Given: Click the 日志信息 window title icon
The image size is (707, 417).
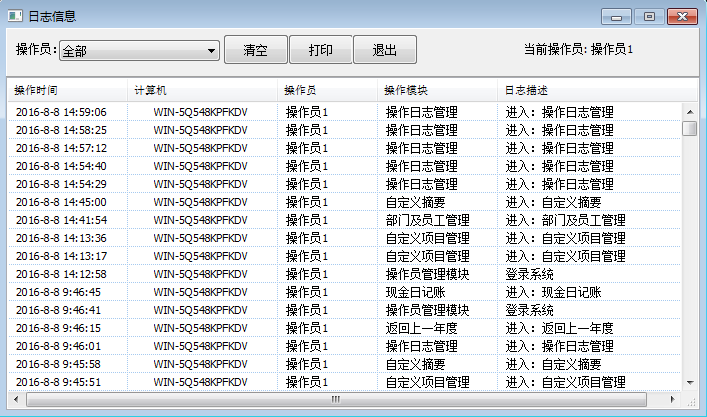Looking at the screenshot, I should point(15,16).
